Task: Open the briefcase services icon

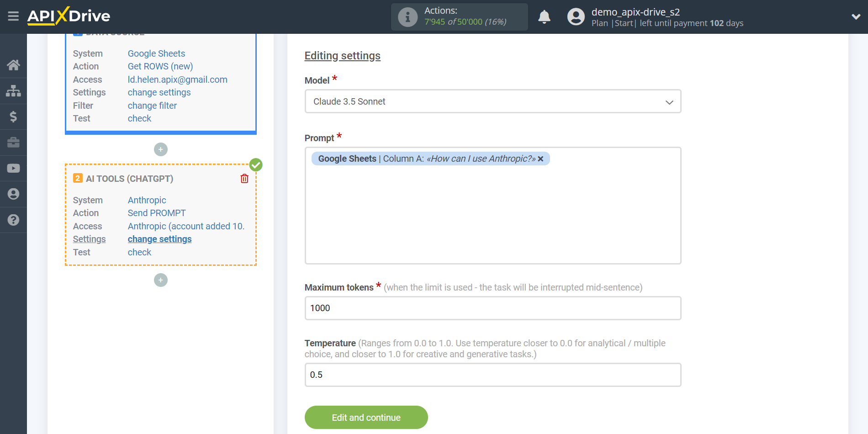Action: point(13,143)
